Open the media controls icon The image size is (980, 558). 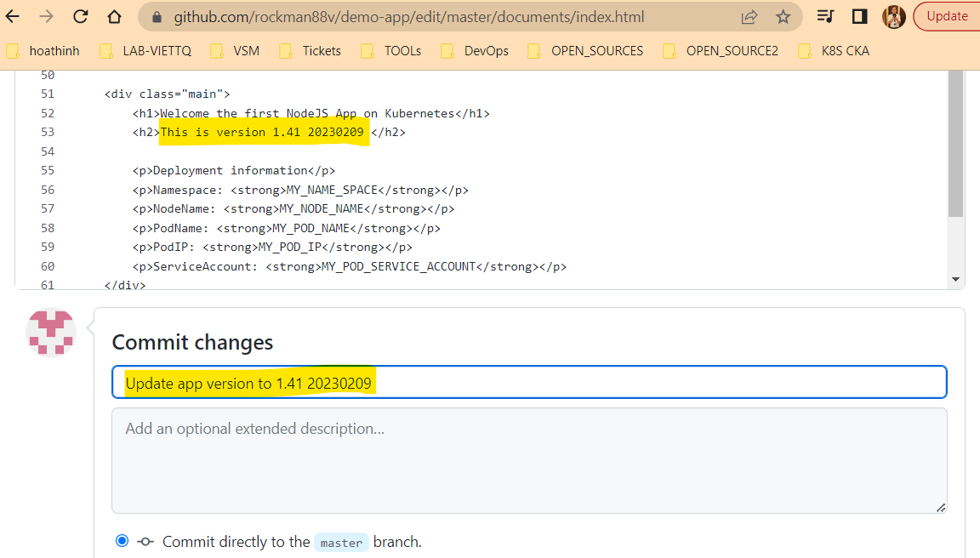825,16
